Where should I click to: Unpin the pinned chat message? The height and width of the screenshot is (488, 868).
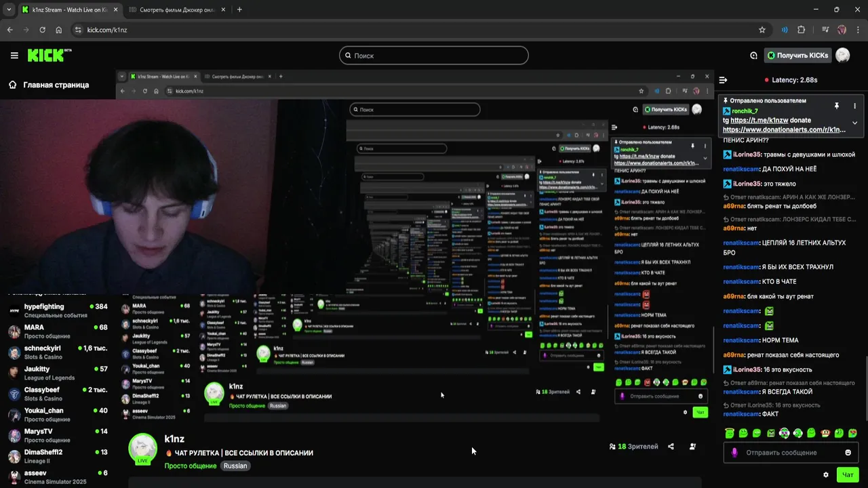pos(837,106)
